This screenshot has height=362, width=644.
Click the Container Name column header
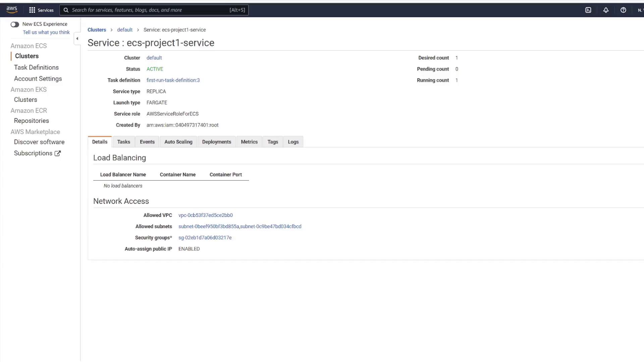(178, 175)
